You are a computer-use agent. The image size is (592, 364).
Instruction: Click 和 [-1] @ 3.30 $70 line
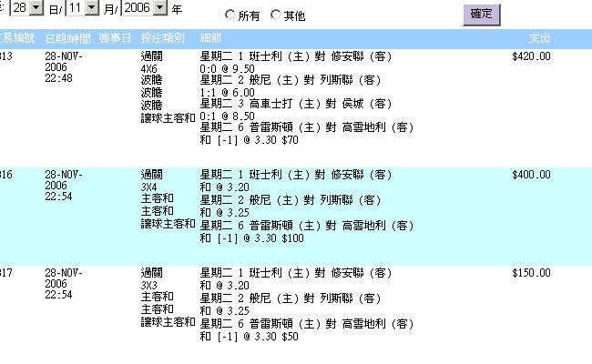250,140
